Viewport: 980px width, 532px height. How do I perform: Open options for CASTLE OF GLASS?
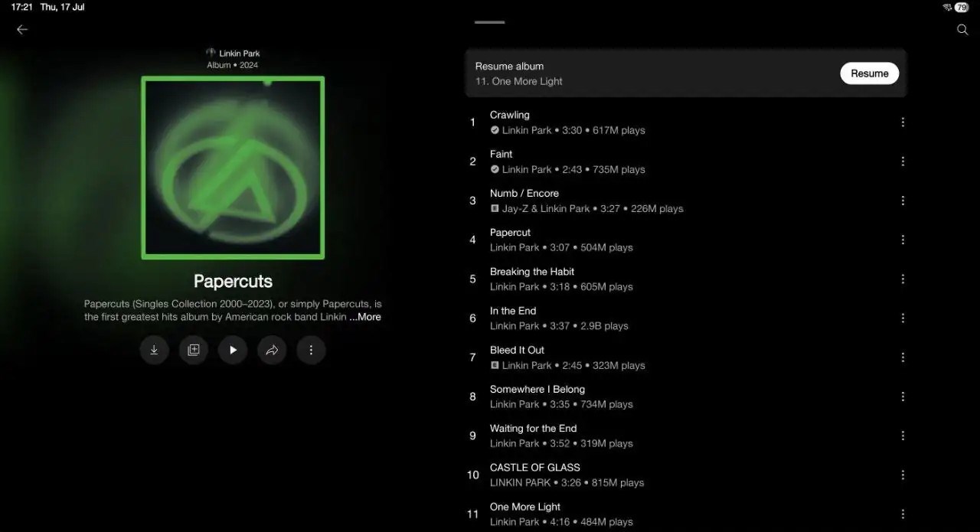click(x=903, y=475)
